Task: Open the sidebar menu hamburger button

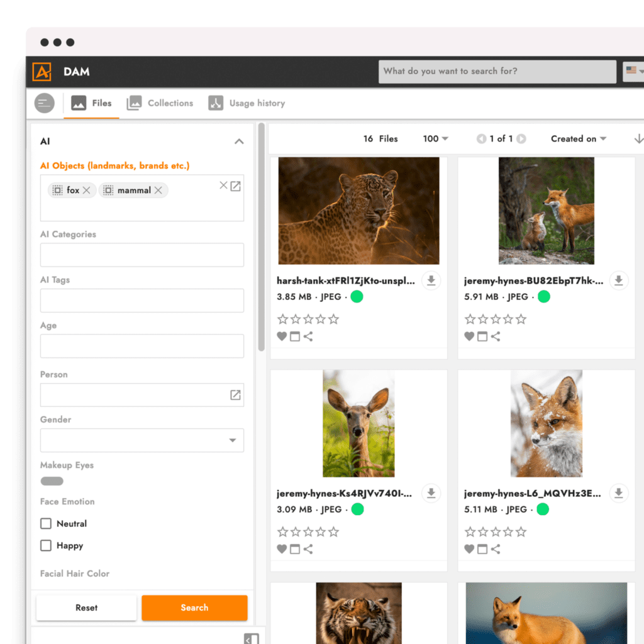Action: coord(45,103)
